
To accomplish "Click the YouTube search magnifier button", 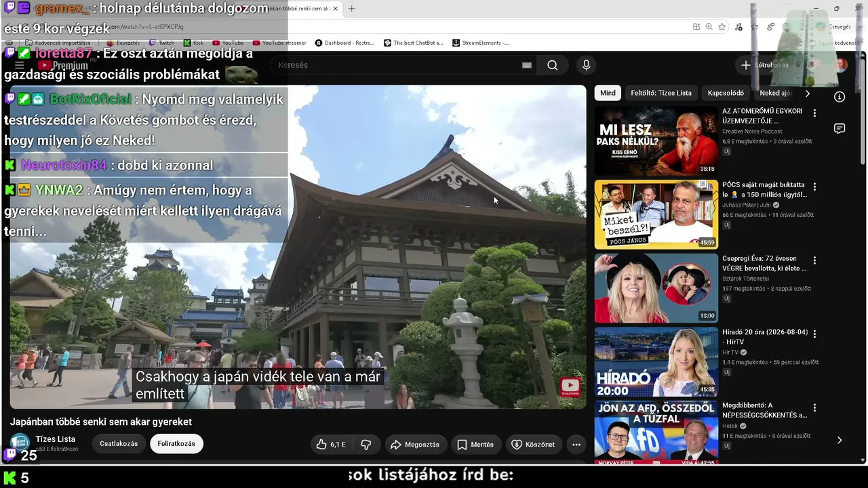I will [553, 65].
